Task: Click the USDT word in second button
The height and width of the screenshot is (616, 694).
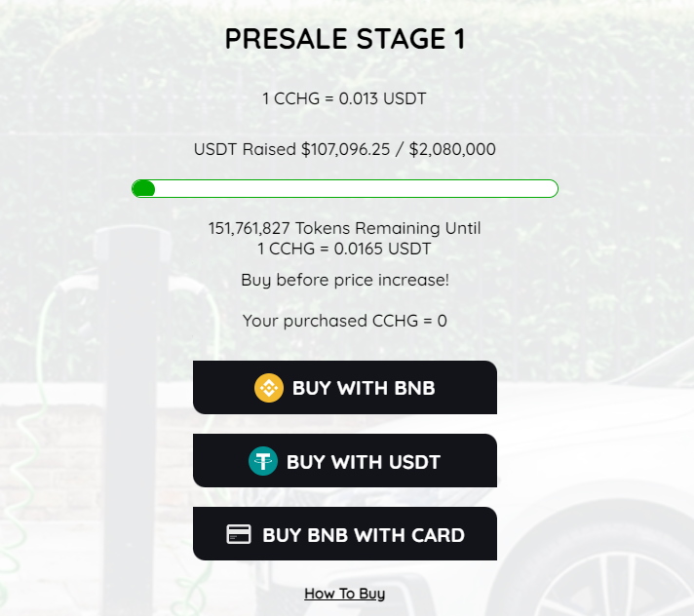Action: coord(414,462)
